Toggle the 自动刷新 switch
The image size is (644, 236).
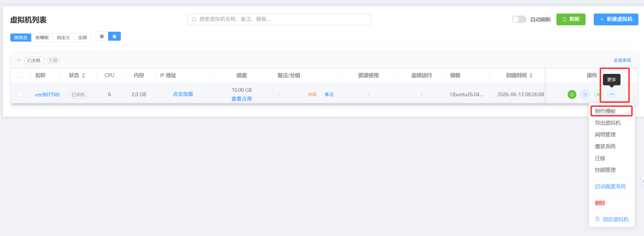pos(519,19)
